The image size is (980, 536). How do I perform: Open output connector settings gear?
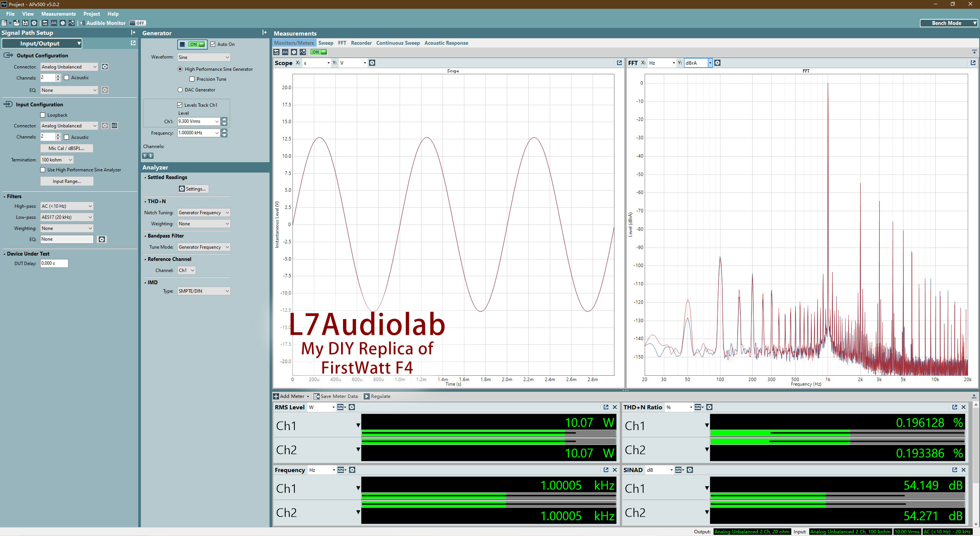coord(105,67)
